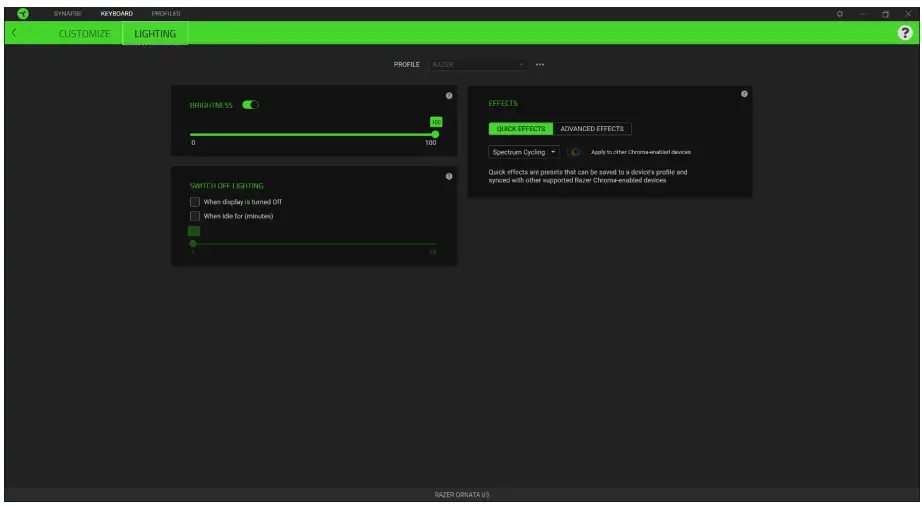Open Synapse settings gear icon

(840, 14)
